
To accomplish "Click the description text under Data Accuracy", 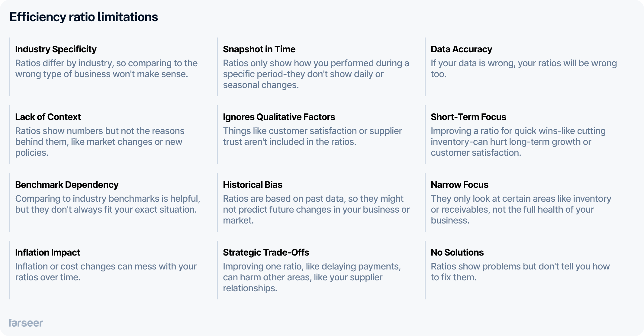I will pyautogui.click(x=523, y=69).
